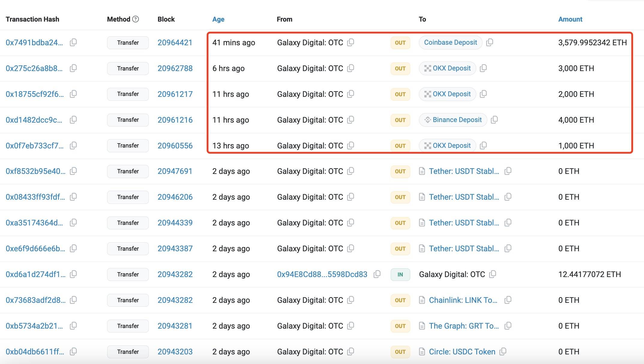Toggle Age column date format

pyautogui.click(x=218, y=19)
